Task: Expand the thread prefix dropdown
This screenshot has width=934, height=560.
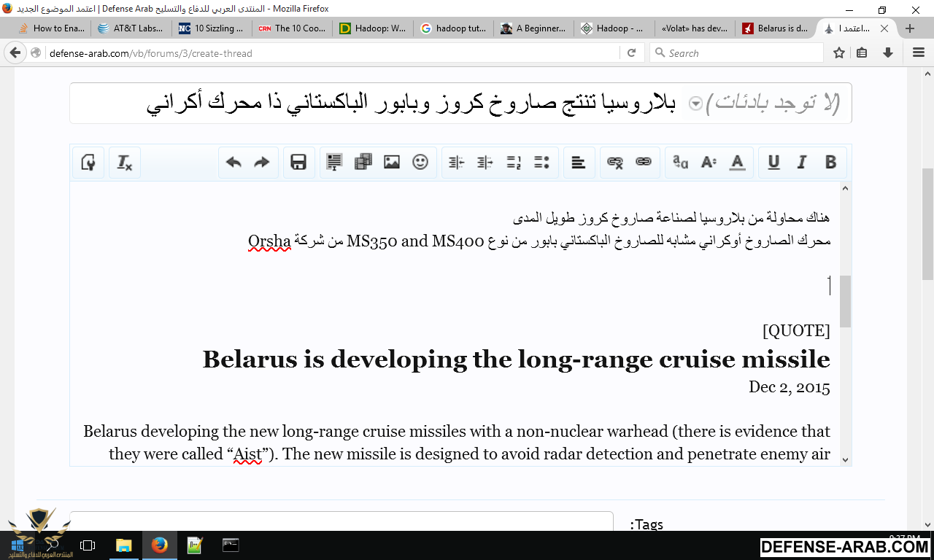Action: click(695, 104)
